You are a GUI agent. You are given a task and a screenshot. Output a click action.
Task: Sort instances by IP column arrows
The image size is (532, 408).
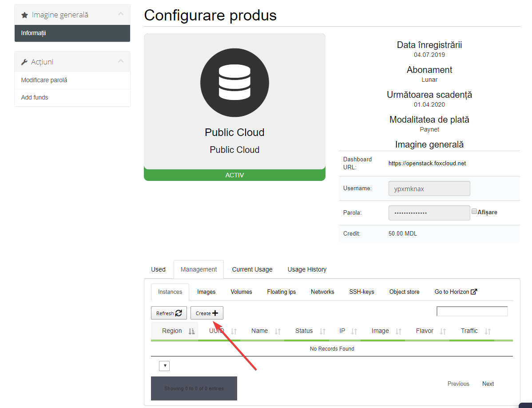click(x=354, y=331)
